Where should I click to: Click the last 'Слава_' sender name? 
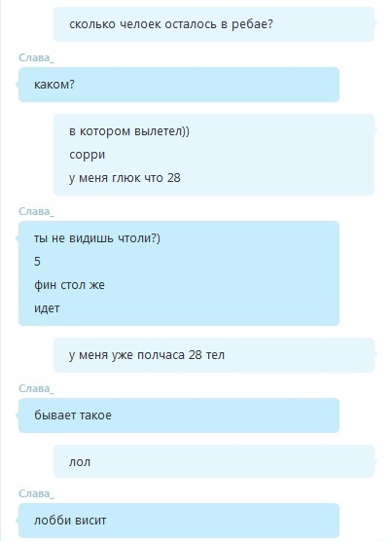pos(36,493)
